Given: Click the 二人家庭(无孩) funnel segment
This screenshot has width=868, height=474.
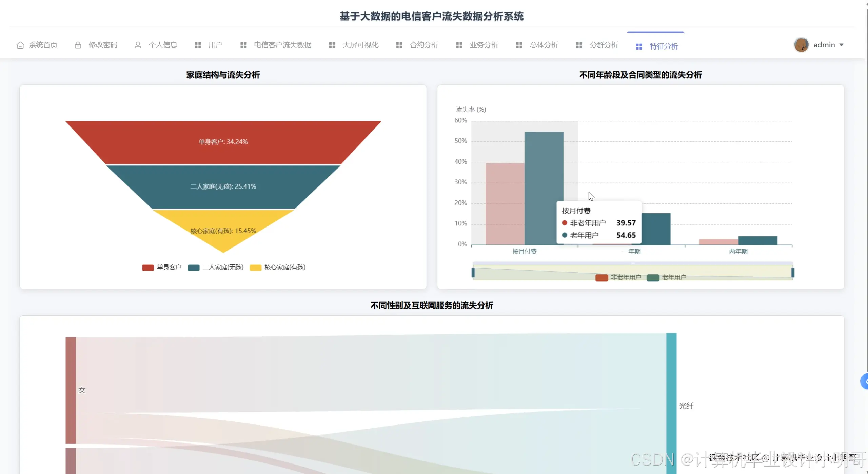Looking at the screenshot, I should (223, 186).
